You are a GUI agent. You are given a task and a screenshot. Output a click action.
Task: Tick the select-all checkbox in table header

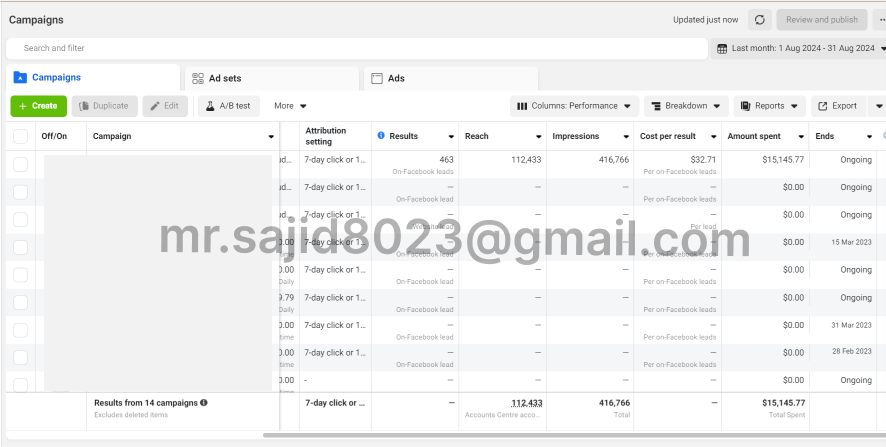pos(21,136)
